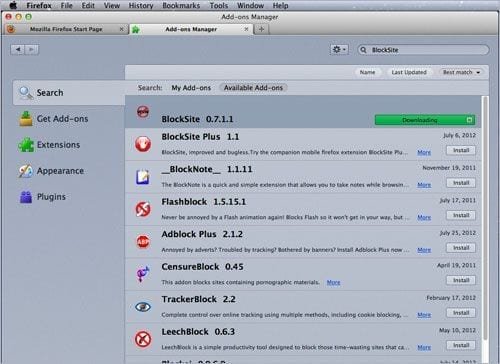Click the BlockSite 0.7.1.1 icon

(x=143, y=112)
